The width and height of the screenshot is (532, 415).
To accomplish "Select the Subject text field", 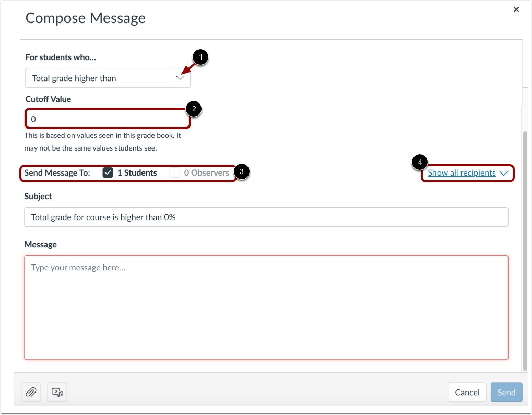I will (266, 216).
